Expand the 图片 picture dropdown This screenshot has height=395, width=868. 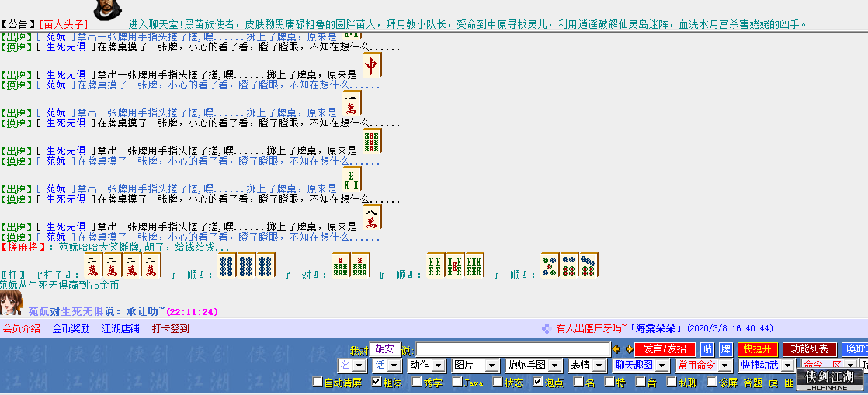tap(475, 366)
